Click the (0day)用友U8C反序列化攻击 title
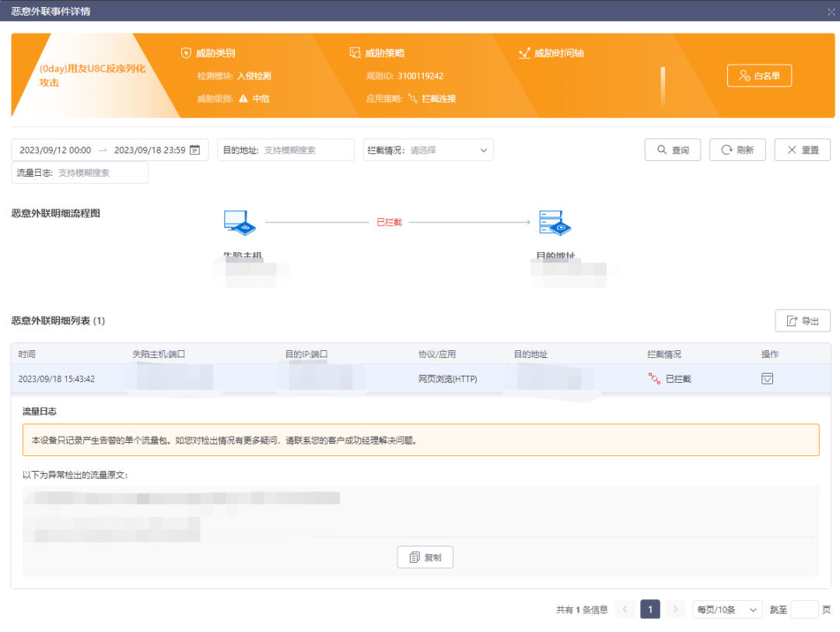840x632 pixels. [92, 75]
